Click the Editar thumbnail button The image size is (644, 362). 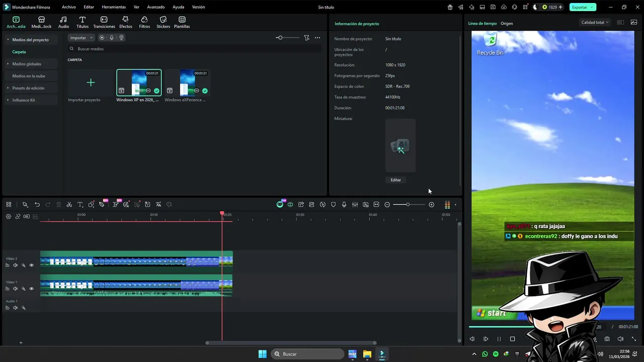(x=396, y=180)
